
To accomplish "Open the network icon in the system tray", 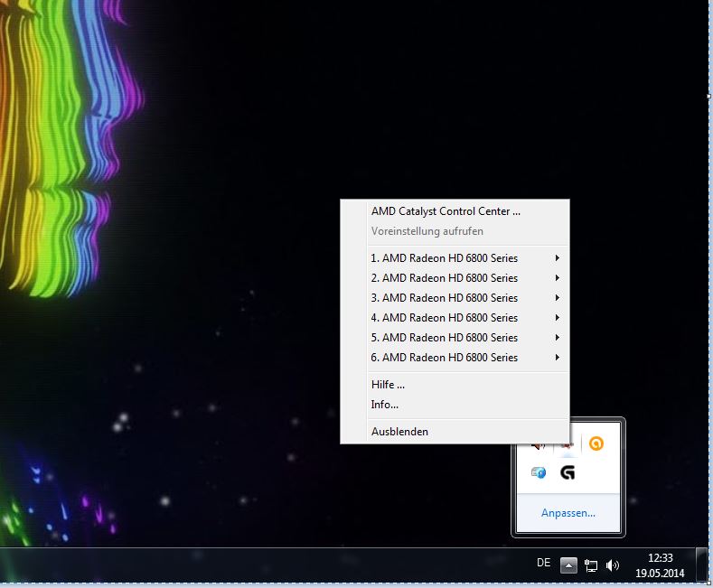I will tap(591, 565).
